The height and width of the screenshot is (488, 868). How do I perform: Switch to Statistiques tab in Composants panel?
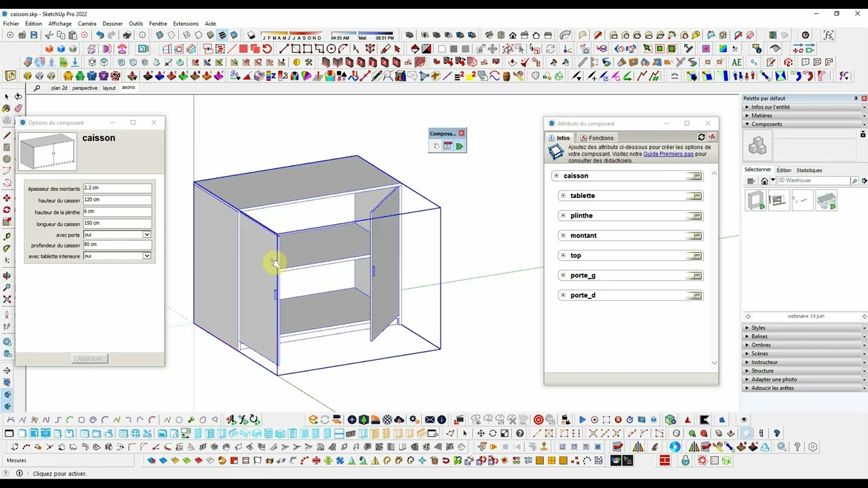pos(809,170)
